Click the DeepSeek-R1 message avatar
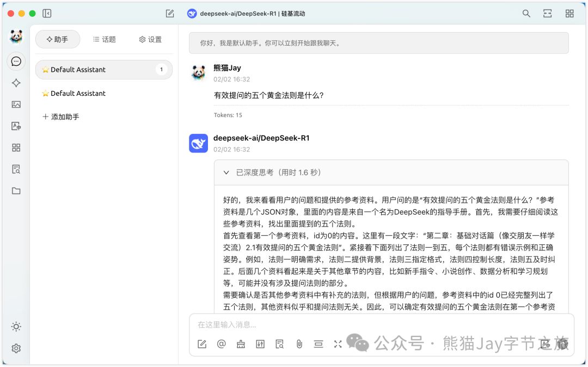The image size is (588, 367). [198, 143]
